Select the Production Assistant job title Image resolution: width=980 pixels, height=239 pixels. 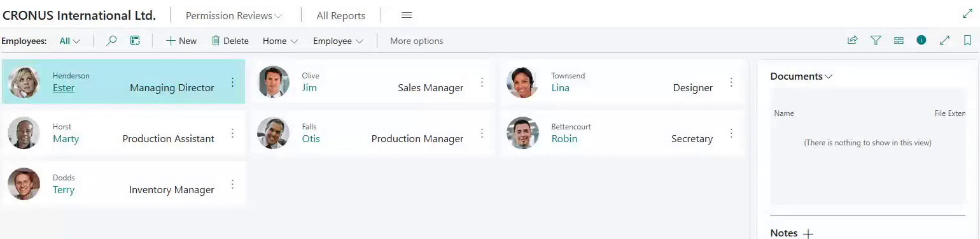pos(169,139)
